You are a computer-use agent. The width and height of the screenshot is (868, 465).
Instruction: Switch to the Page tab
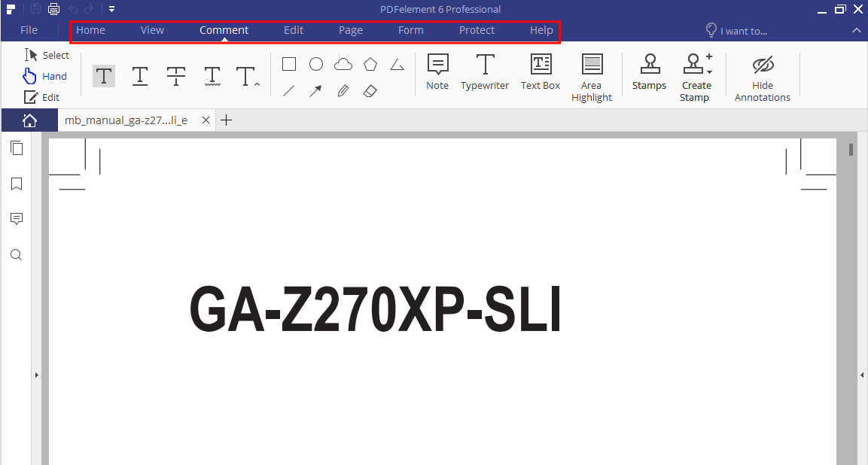(x=350, y=30)
